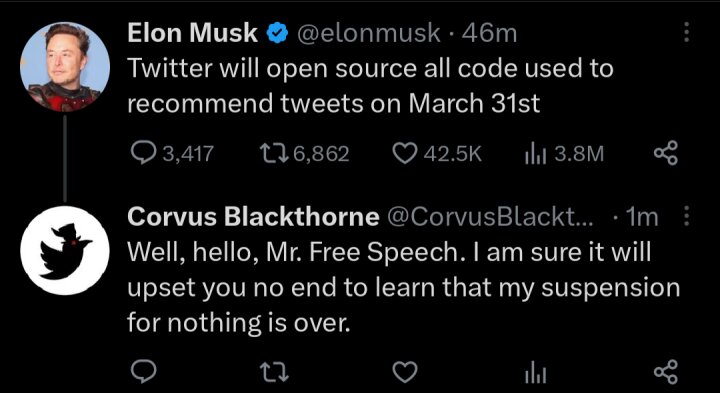Share Elon Musk's tweet
The image size is (720, 393).
665,155
